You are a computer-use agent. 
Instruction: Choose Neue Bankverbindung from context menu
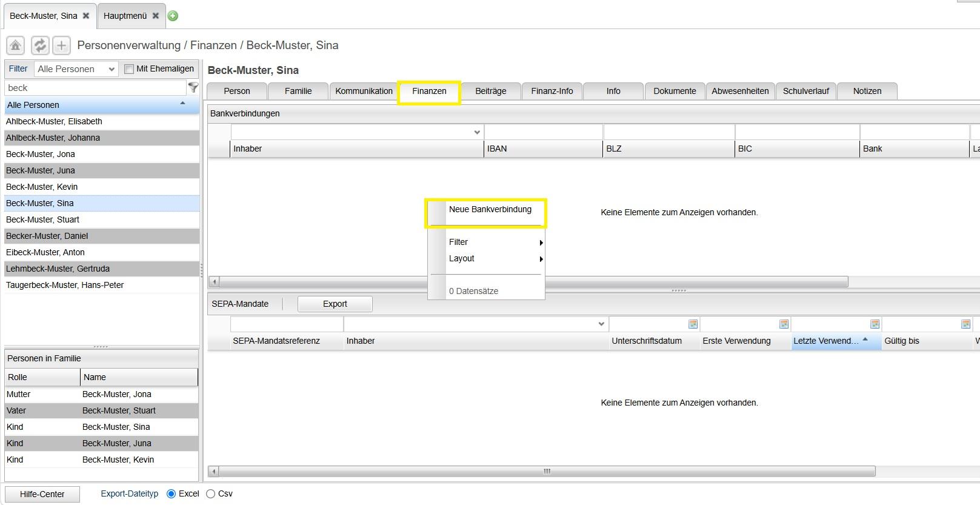[490, 209]
